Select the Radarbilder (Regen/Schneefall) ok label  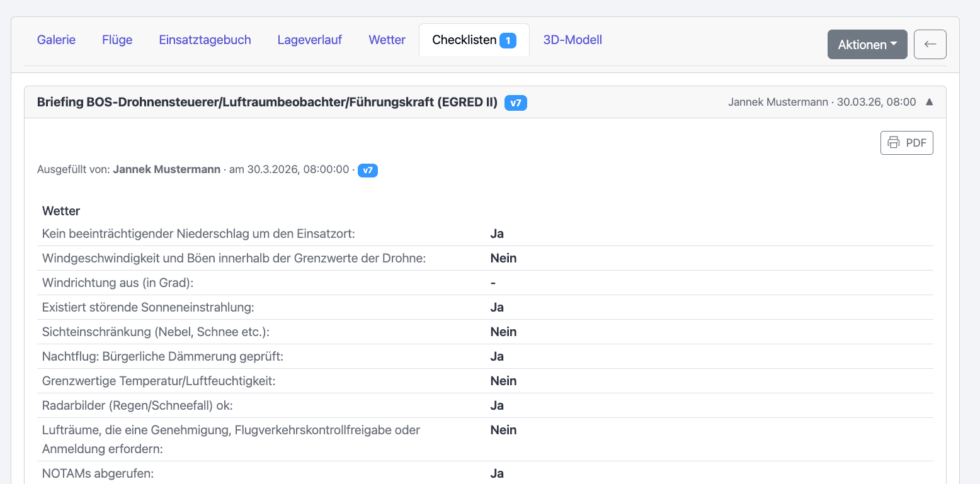137,405
